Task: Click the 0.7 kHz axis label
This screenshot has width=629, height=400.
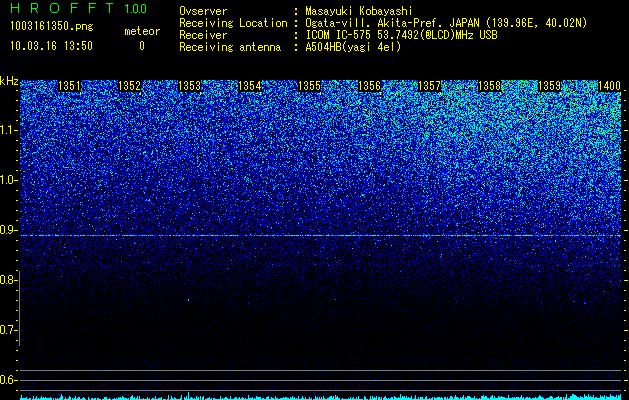Action: 9,330
